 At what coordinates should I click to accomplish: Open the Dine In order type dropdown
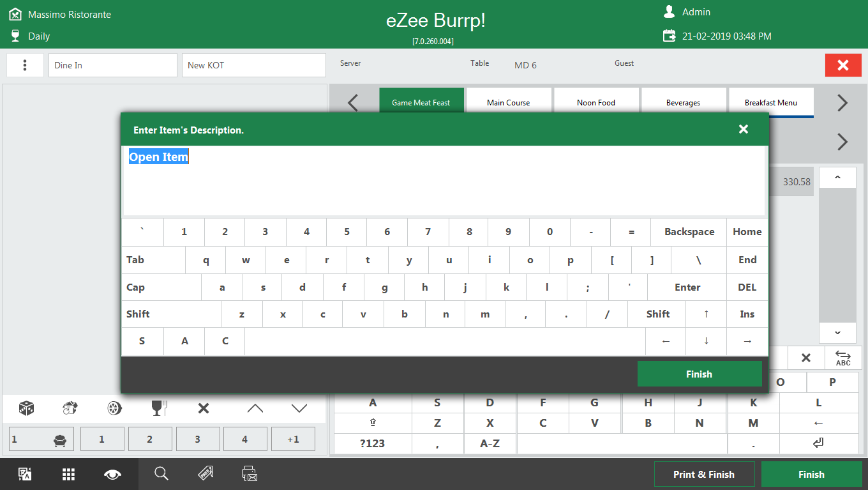tap(113, 65)
